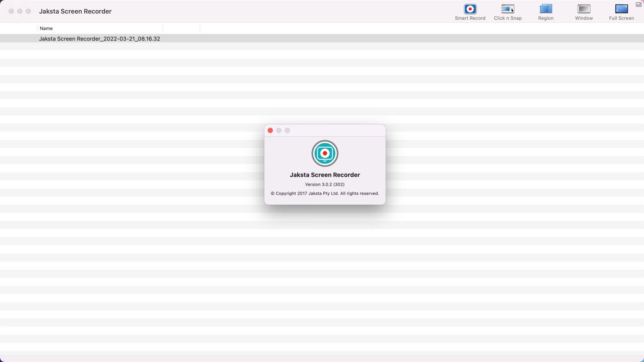
Task: Toggle the toolbar overflow button at top-right corner
Action: [x=638, y=4]
